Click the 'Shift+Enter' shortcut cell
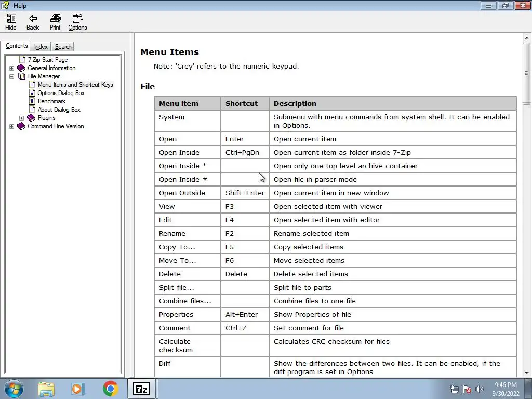The width and height of the screenshot is (532, 399). (x=245, y=193)
